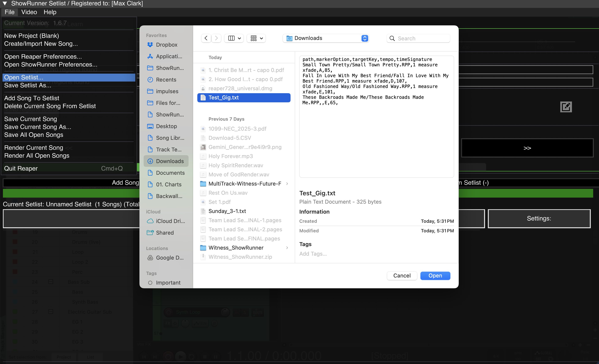Enable the loop repeat transport toggle
This screenshot has height=364, width=599.
[x=191, y=356]
